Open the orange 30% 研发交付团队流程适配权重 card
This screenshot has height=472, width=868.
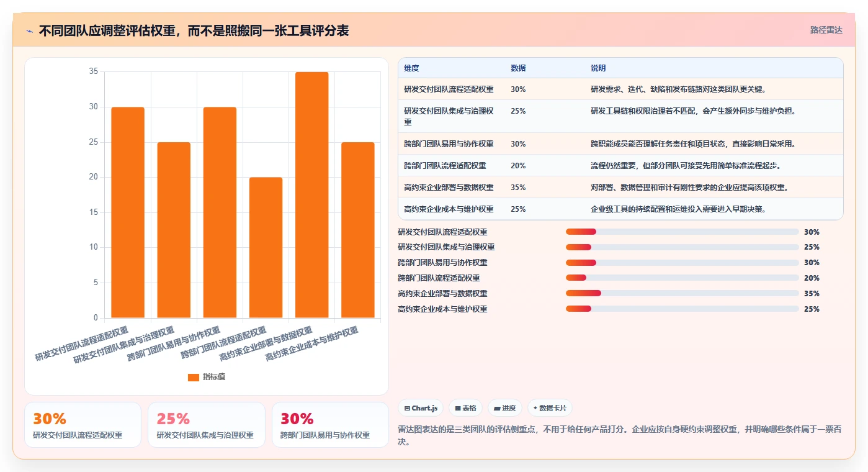(x=83, y=425)
